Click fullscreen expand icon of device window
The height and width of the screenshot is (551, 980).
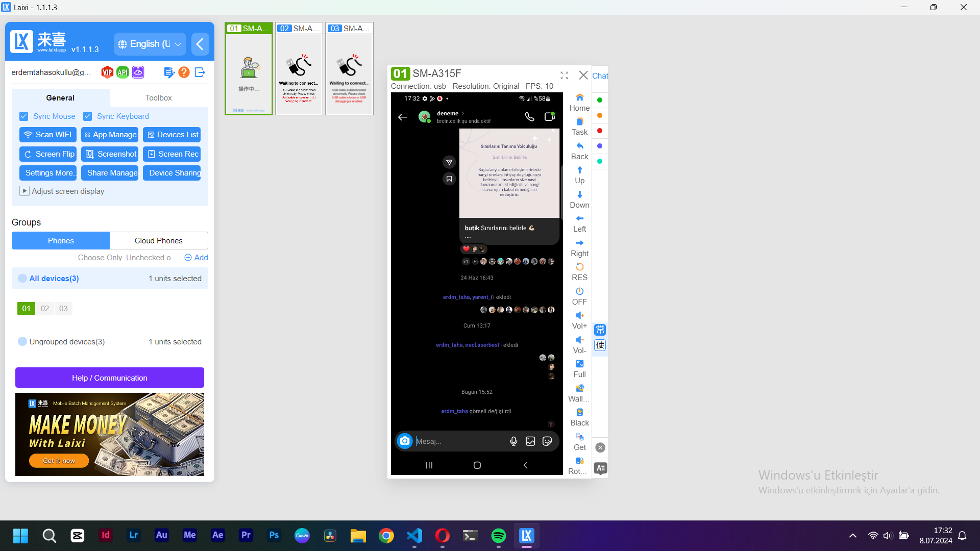click(564, 76)
